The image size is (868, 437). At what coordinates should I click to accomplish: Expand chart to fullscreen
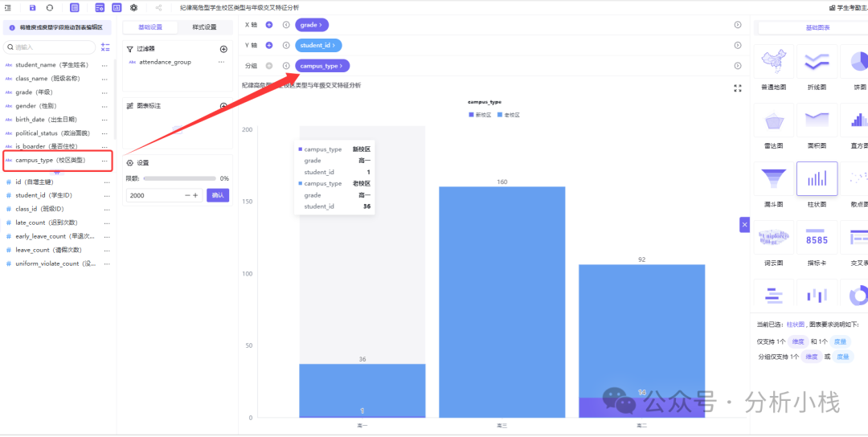point(737,88)
